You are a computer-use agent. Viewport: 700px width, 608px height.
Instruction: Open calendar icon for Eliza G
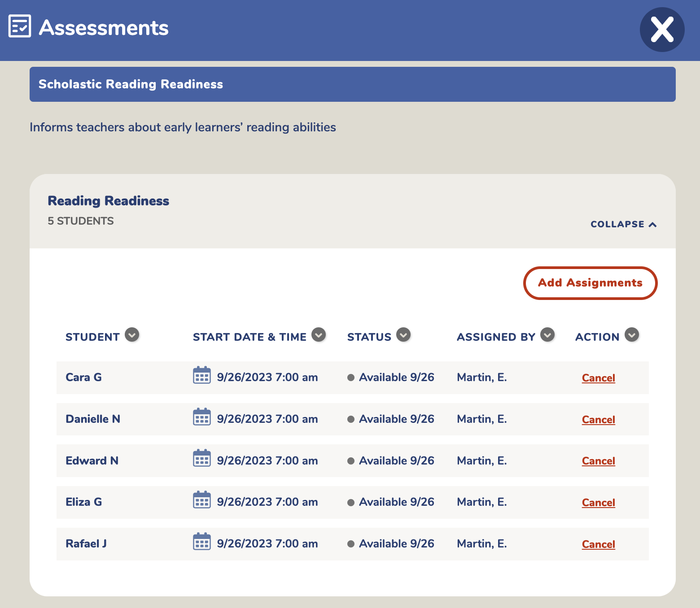coord(202,500)
